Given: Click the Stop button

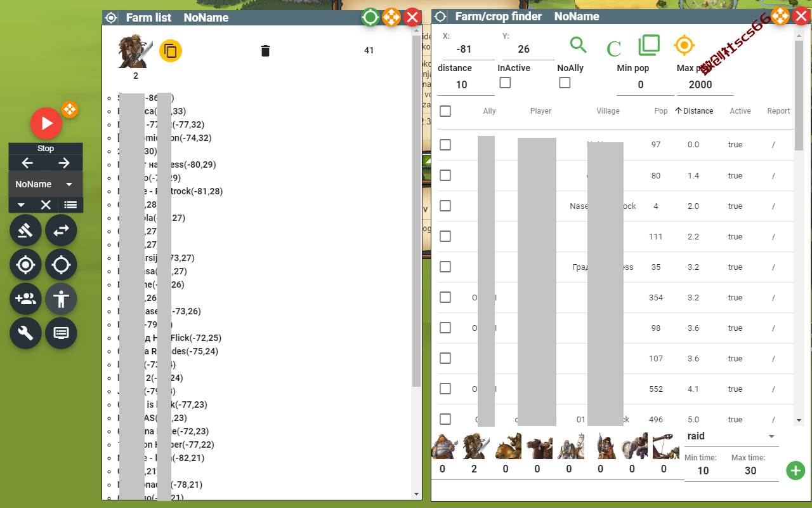Looking at the screenshot, I should [x=46, y=149].
